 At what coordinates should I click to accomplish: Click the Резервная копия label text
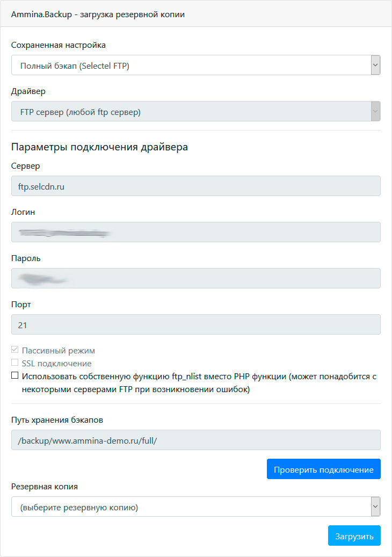[x=45, y=487]
